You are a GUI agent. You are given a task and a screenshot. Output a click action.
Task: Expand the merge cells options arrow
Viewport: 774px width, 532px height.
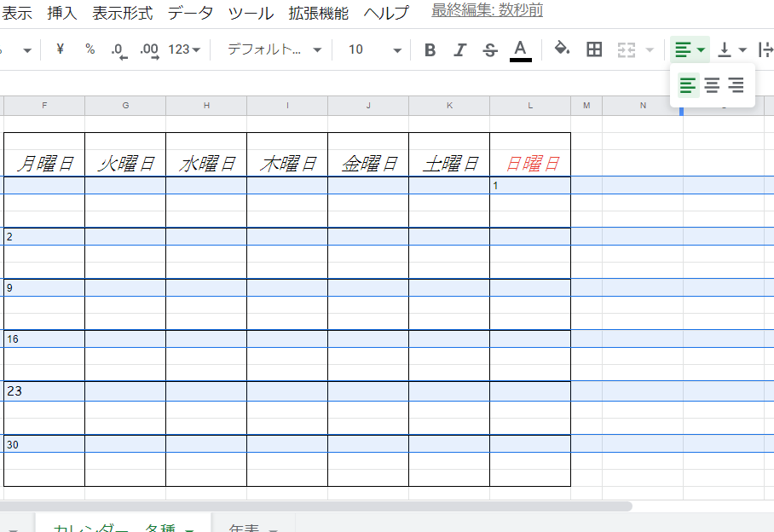pos(650,49)
